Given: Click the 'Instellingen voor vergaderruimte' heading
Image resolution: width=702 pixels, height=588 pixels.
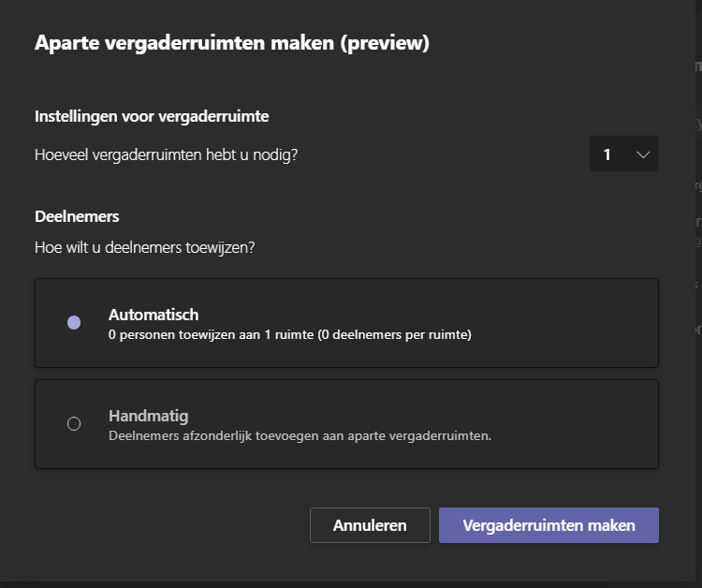Looking at the screenshot, I should click(x=152, y=116).
